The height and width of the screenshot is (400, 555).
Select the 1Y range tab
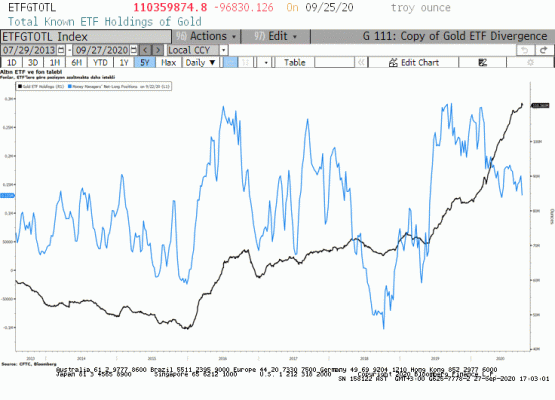click(x=124, y=63)
